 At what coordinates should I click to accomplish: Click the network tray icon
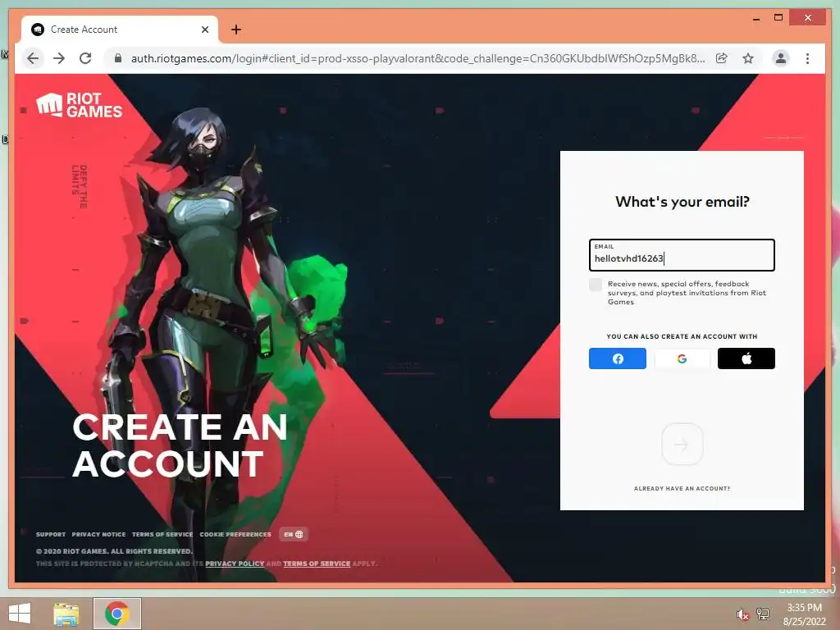tap(763, 614)
